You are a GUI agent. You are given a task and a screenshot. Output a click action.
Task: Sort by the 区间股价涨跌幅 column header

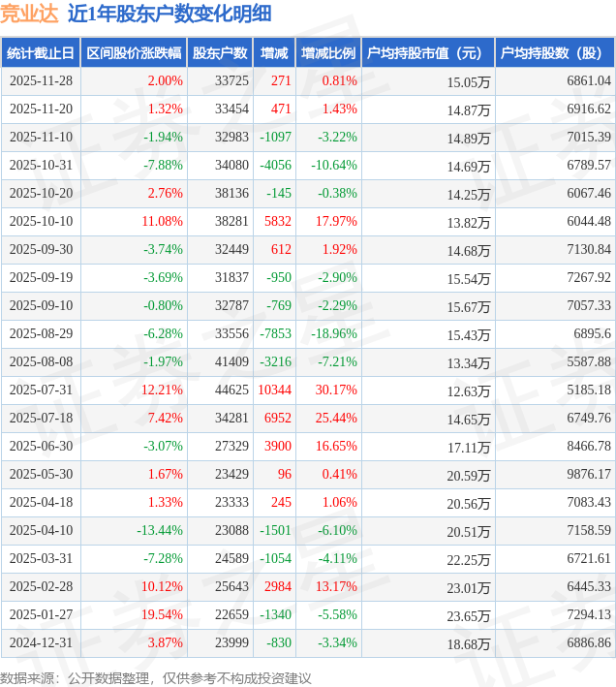133,53
